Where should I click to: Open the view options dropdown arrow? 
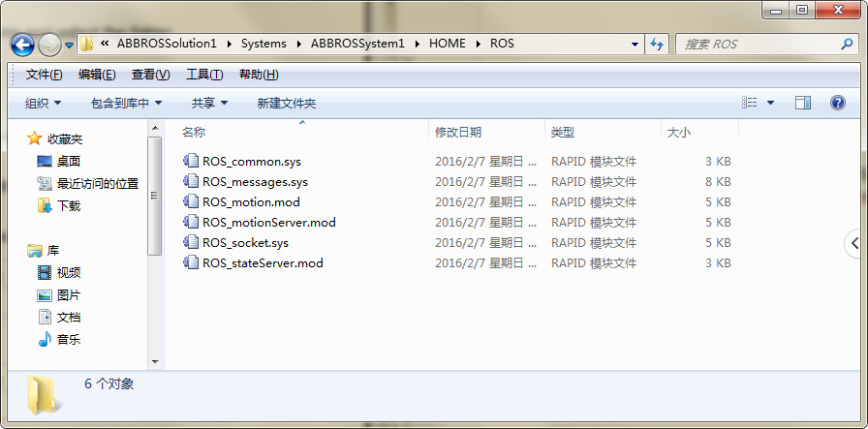[770, 103]
